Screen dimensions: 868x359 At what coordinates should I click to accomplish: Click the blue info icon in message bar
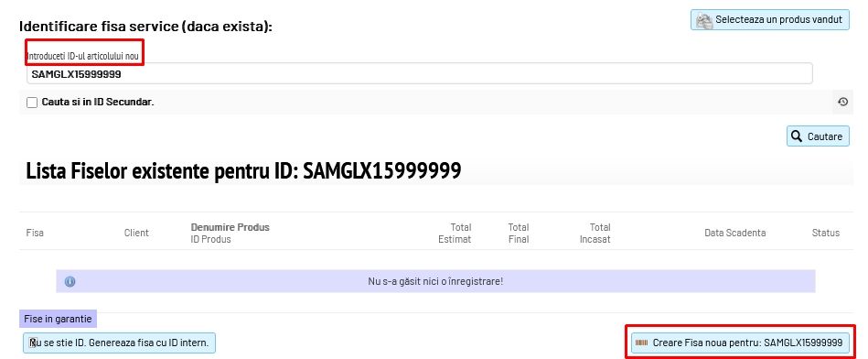click(70, 281)
